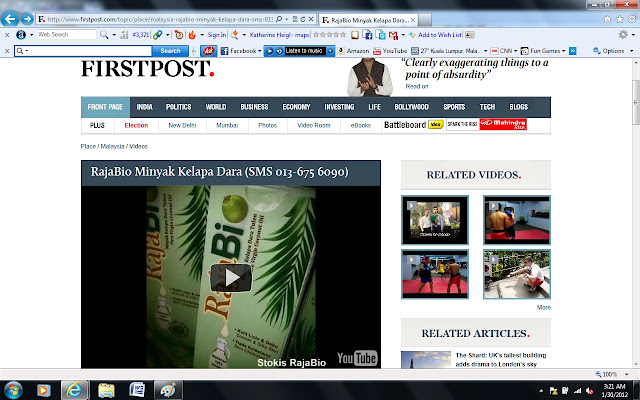
Task: Open the file explorer folder on the taskbar
Action: (x=106, y=391)
